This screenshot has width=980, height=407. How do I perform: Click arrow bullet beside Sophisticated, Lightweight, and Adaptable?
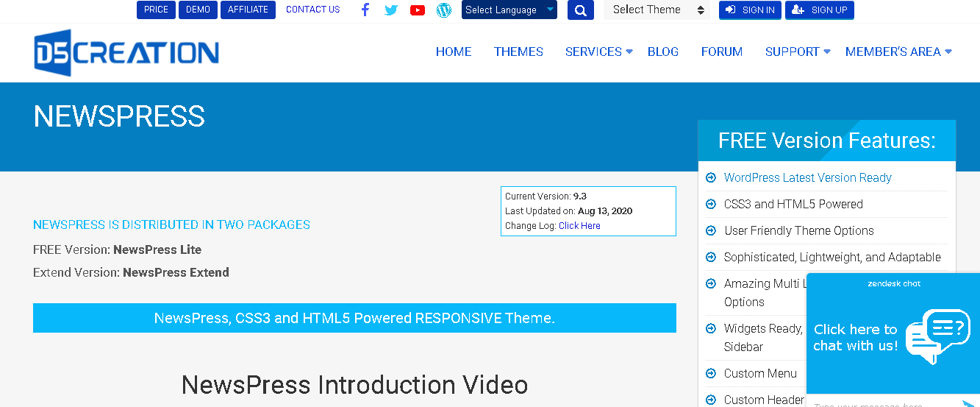point(711,257)
